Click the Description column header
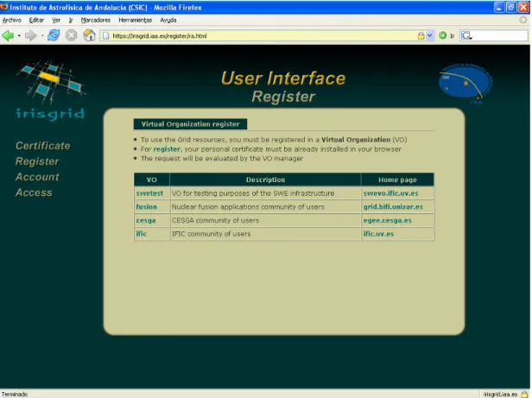Viewport: 532px width, 398px height. (x=265, y=180)
